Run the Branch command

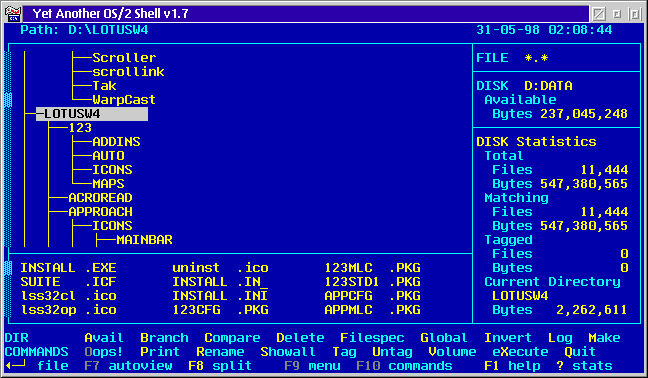[x=164, y=338]
